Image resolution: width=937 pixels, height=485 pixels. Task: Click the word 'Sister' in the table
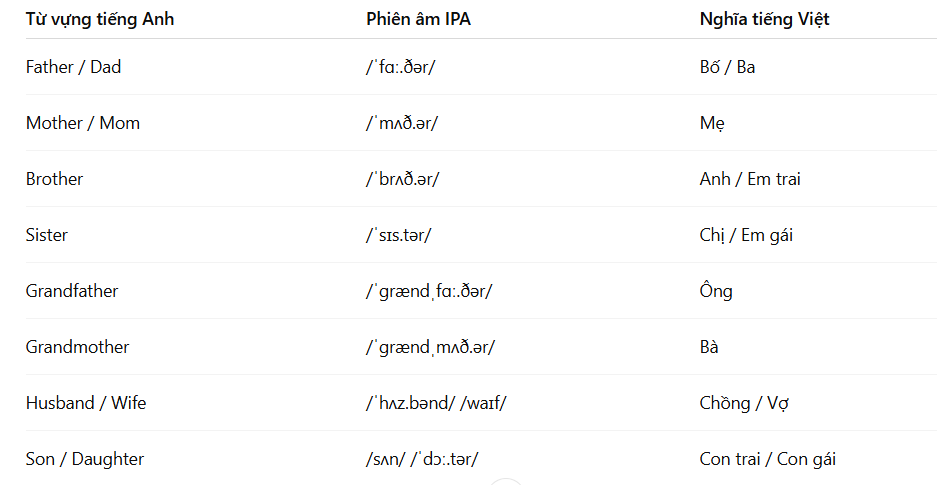pos(47,235)
